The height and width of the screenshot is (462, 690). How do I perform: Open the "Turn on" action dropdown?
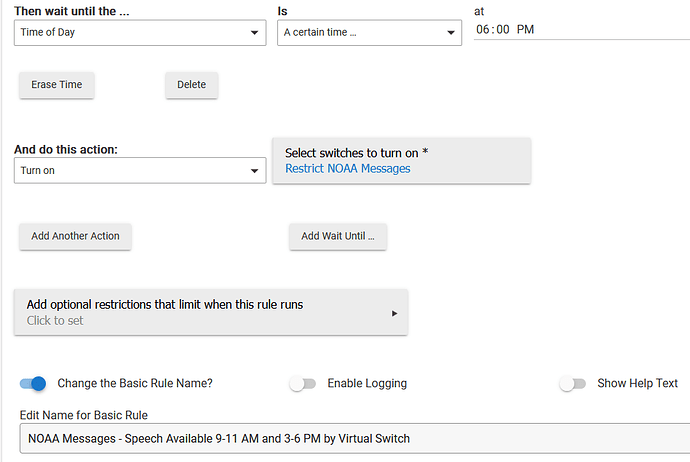(138, 171)
